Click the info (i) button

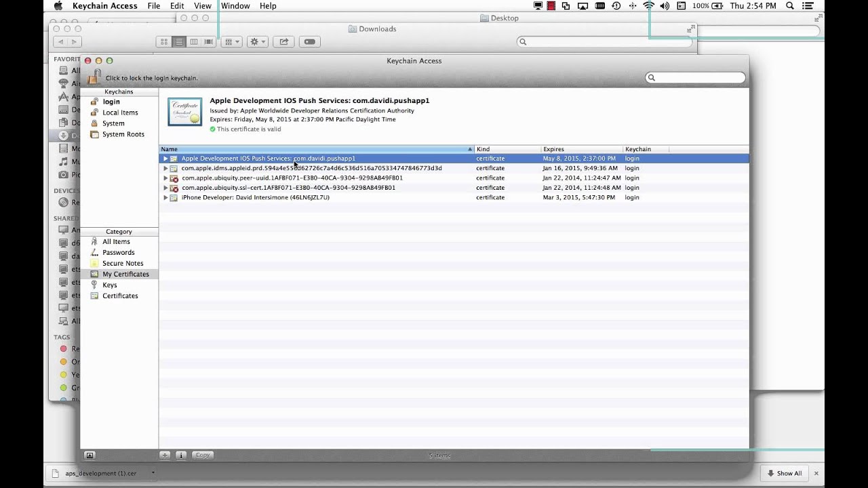pos(181,455)
